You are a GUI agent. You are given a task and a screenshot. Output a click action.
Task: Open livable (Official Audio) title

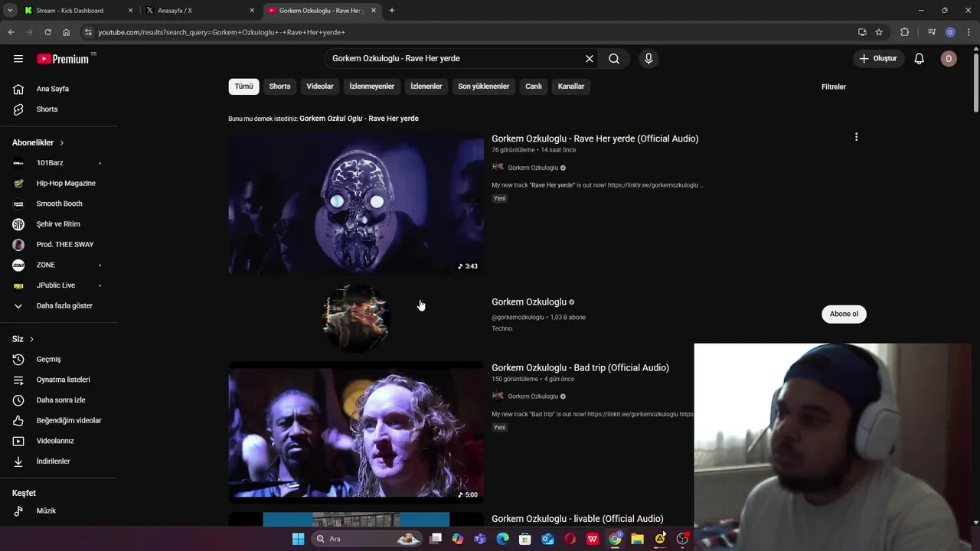point(577,519)
